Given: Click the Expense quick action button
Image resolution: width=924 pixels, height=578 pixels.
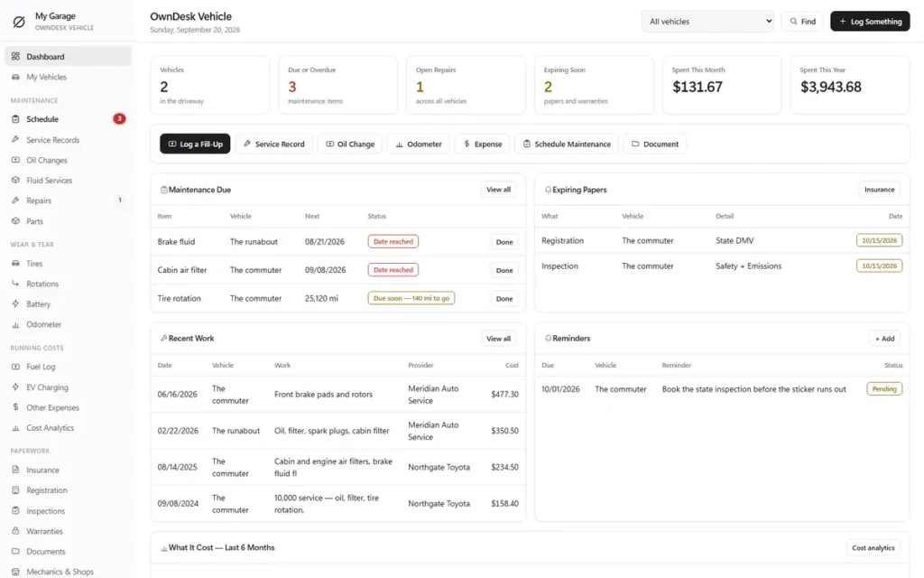Looking at the screenshot, I should 483,144.
